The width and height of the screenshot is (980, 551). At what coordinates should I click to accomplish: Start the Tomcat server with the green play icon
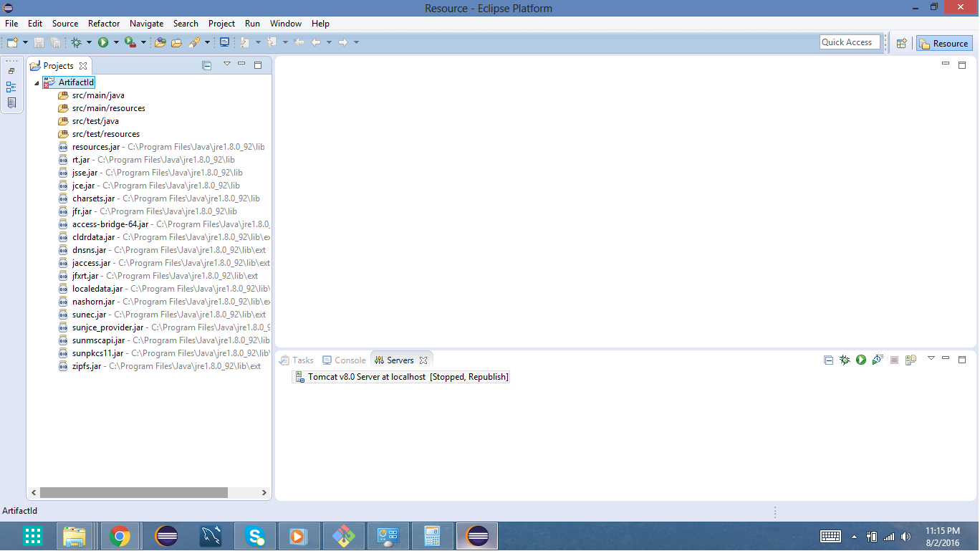tap(861, 360)
